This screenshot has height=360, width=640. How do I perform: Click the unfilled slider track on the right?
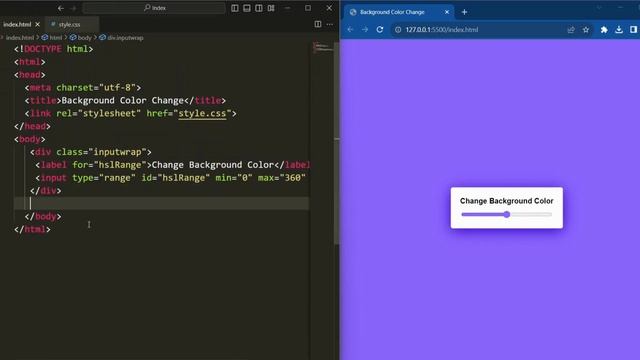(x=531, y=215)
